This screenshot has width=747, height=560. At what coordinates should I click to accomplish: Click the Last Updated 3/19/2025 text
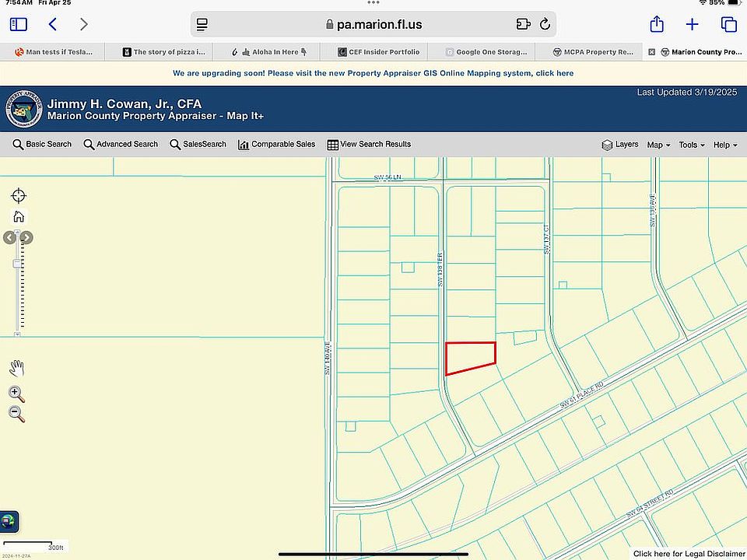tap(687, 93)
